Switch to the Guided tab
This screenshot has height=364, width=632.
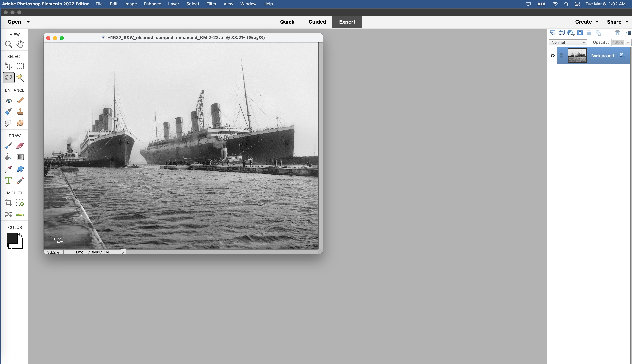[317, 22]
